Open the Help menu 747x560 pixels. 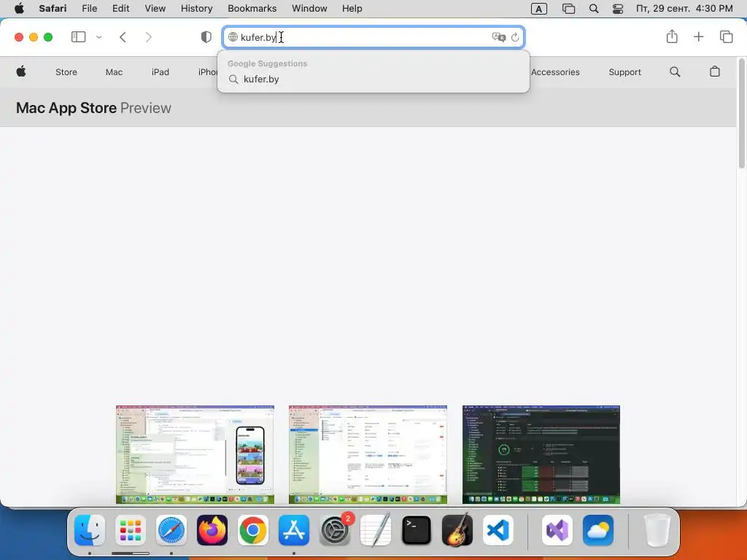[352, 9]
